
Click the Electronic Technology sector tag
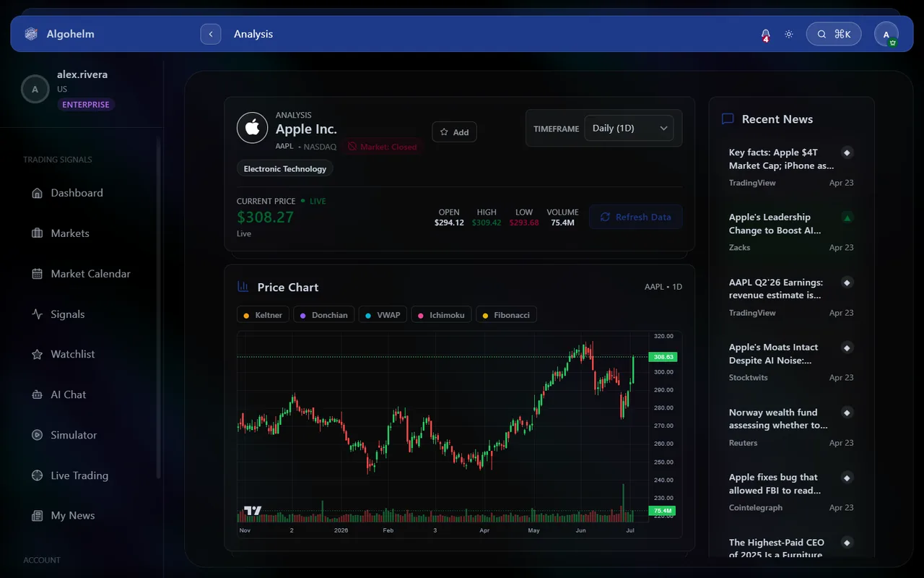[285, 169]
